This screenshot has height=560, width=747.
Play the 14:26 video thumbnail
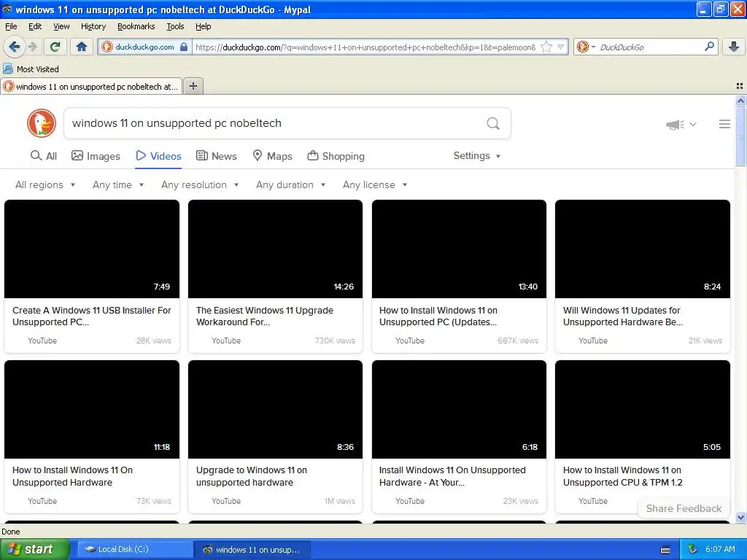(x=275, y=249)
